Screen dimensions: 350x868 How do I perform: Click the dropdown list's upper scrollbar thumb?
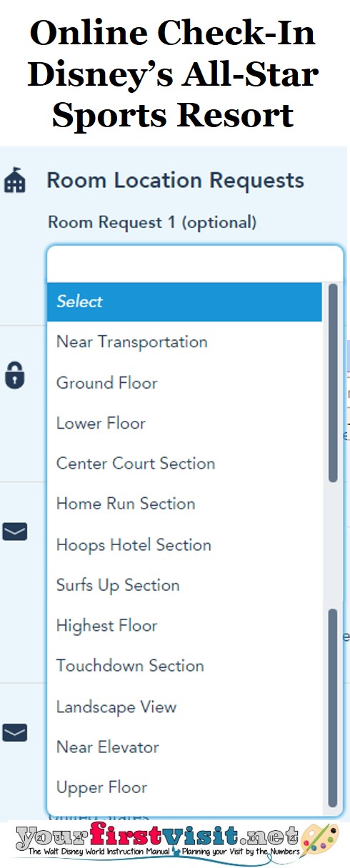point(332,382)
